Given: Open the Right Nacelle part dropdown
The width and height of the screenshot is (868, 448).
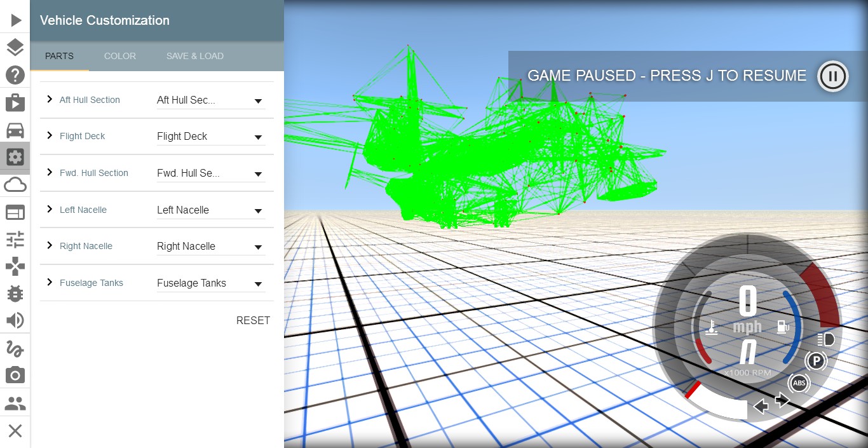Looking at the screenshot, I should (x=211, y=247).
